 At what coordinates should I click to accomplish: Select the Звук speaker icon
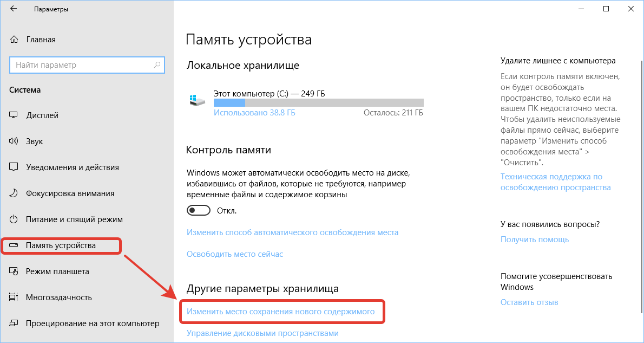[x=14, y=141]
